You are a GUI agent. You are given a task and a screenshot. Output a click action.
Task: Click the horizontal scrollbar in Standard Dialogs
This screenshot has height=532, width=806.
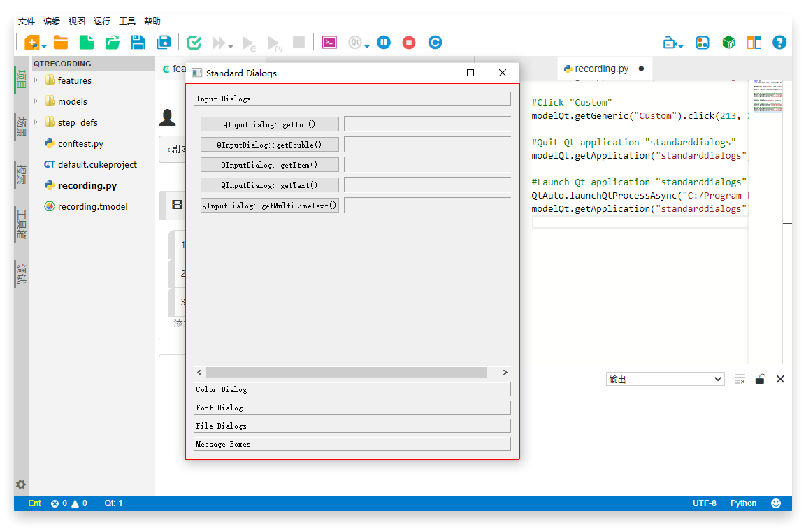(x=345, y=373)
